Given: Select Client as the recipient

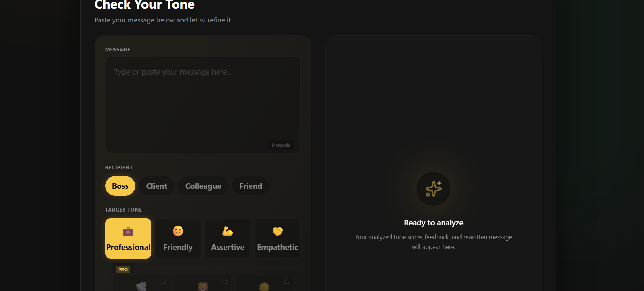Looking at the screenshot, I should 157,186.
